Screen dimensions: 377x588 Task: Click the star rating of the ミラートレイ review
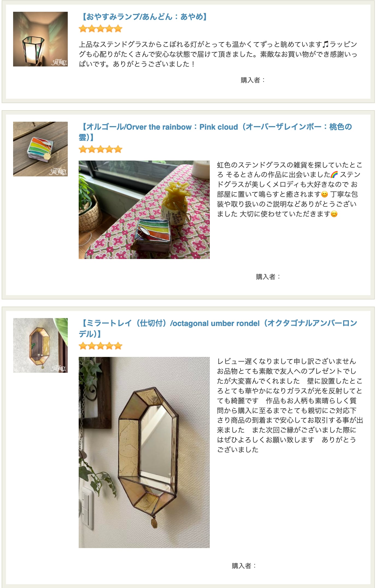pos(100,346)
